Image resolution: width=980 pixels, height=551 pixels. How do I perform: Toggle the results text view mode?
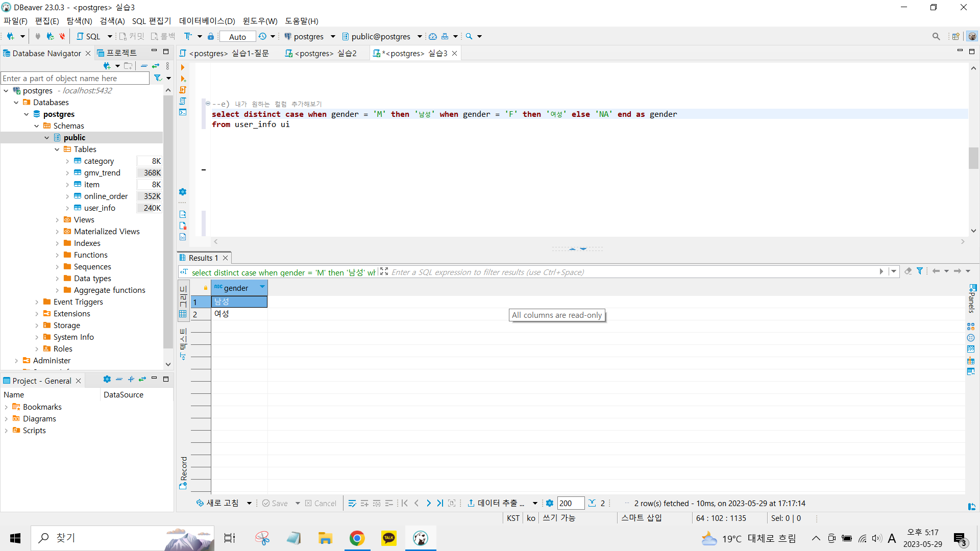[x=183, y=344]
